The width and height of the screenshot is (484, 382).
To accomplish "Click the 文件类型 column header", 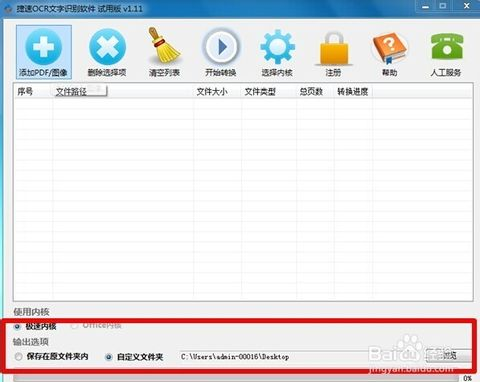I will tap(269, 91).
